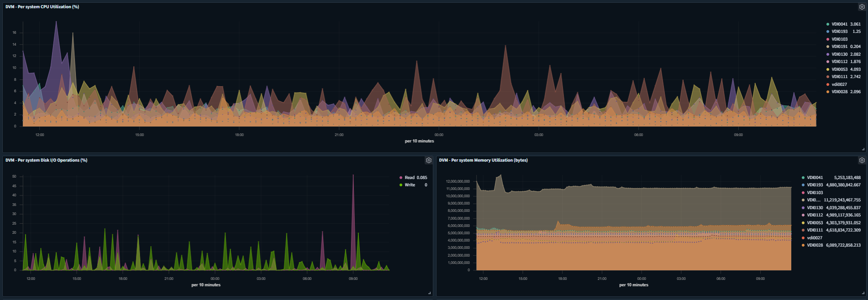Click the Disk I/O panel resize handle
The image size is (868, 300).
click(429, 293)
